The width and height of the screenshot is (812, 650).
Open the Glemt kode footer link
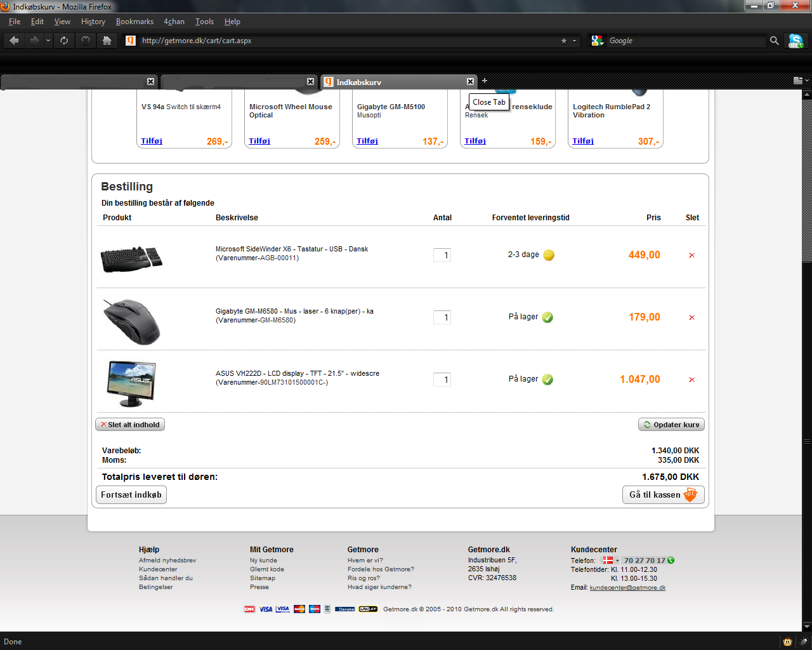click(267, 569)
